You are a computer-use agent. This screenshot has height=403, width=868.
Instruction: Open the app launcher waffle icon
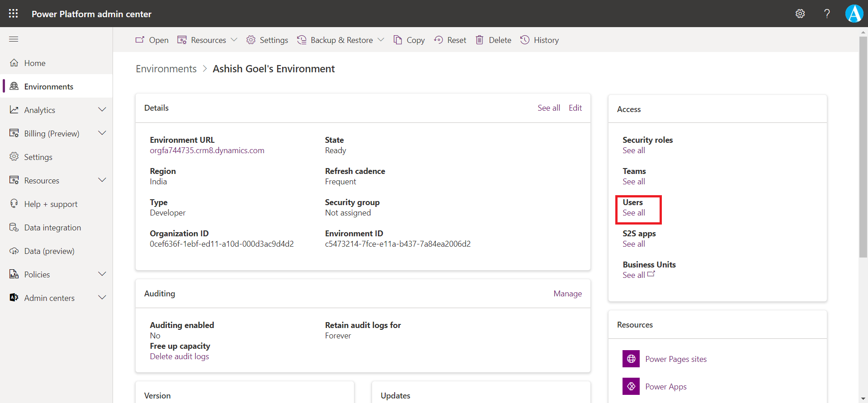[14, 14]
